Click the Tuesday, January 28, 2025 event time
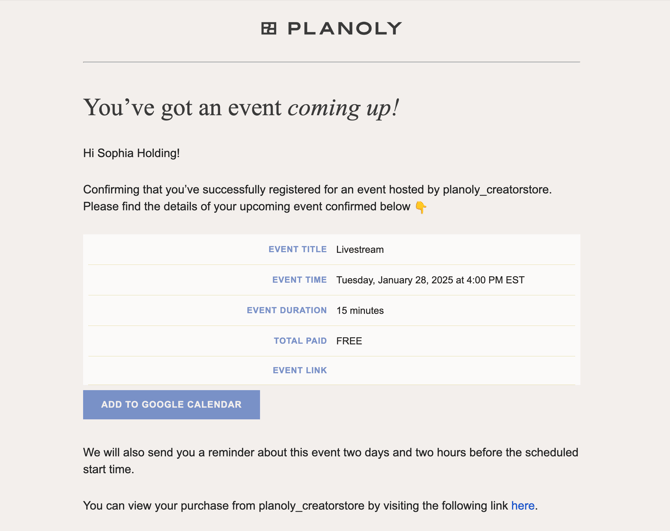This screenshot has height=531, width=670. tap(430, 280)
